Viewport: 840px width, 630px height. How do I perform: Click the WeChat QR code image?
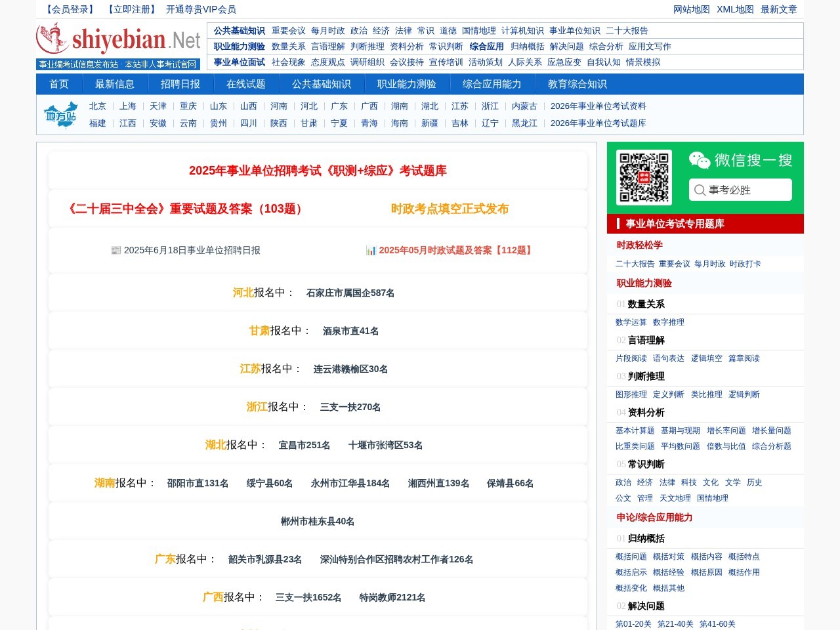pos(644,177)
